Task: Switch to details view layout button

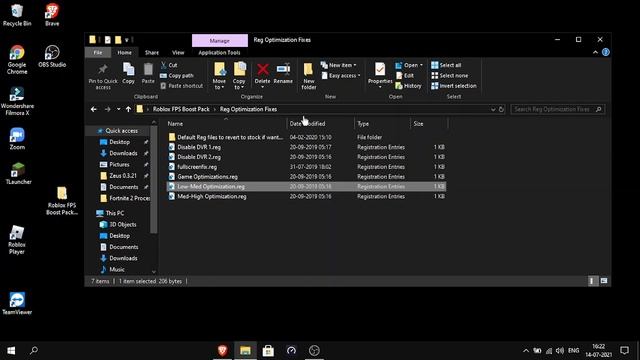Action: [592, 281]
